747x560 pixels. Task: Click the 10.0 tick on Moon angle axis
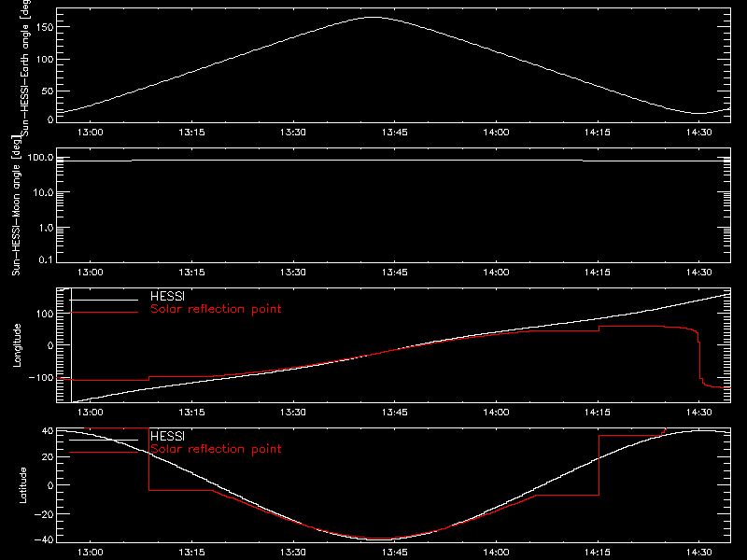point(43,192)
